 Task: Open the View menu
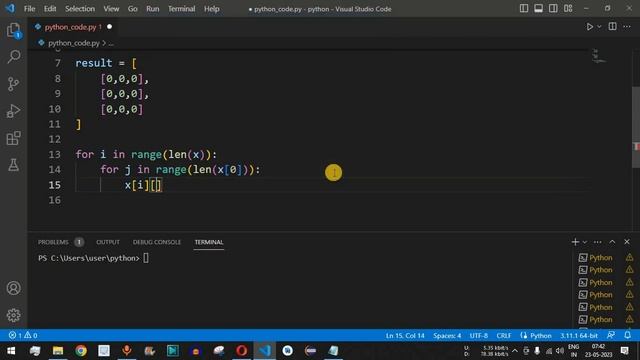click(111, 9)
